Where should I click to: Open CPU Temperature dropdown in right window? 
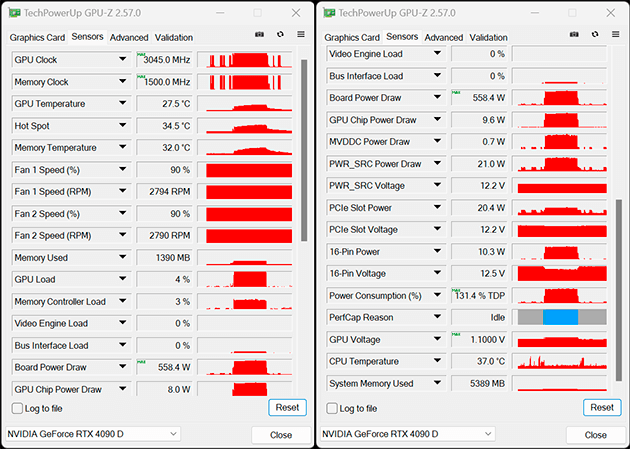437,361
